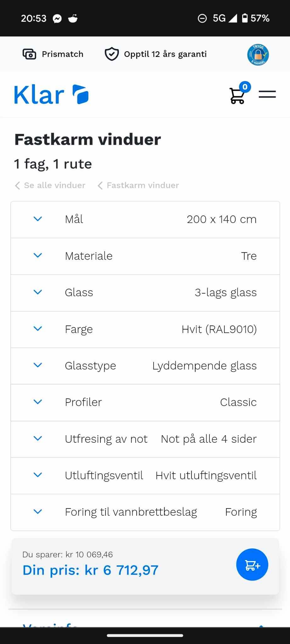This screenshot has height=644, width=290.
Task: Open the shopping cart icon
Action: point(237,95)
